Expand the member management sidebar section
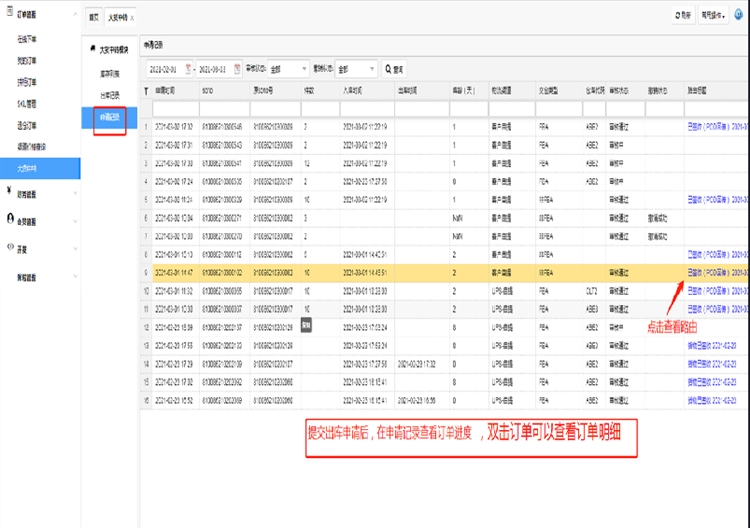The height and width of the screenshot is (528, 750). pyautogui.click(x=75, y=221)
